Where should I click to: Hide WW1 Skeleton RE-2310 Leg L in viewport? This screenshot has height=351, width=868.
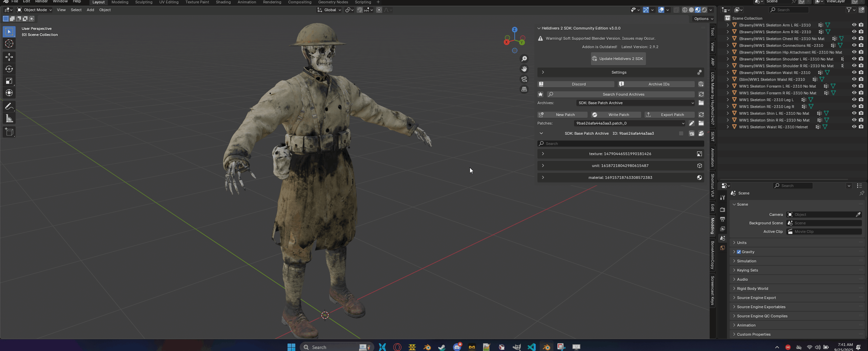tap(854, 99)
